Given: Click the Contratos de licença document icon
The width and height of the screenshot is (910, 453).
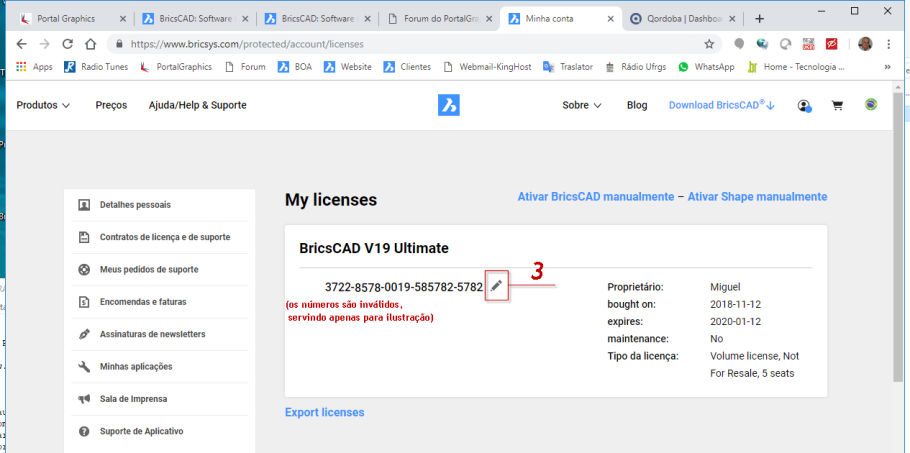Looking at the screenshot, I should [84, 237].
